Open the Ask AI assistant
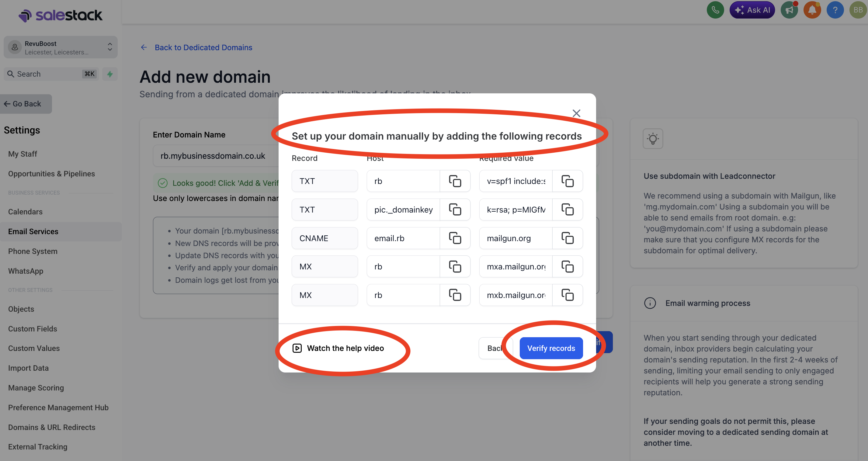This screenshot has width=868, height=461. coord(752,10)
